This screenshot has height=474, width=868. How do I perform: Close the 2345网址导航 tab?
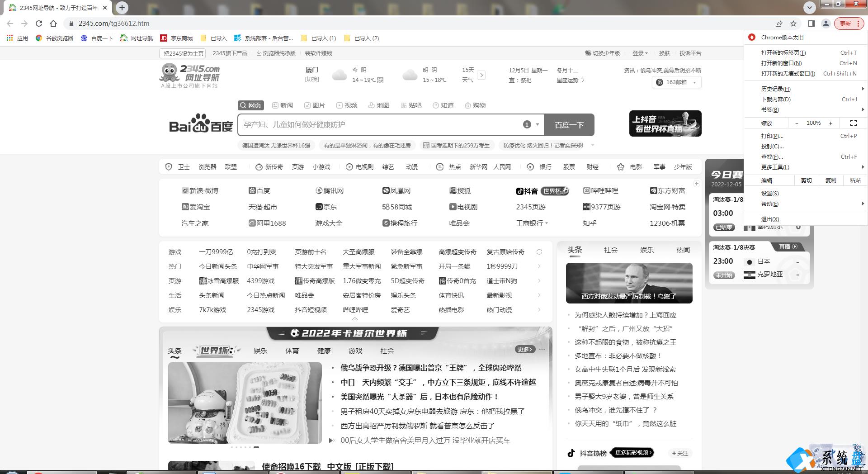[105, 8]
